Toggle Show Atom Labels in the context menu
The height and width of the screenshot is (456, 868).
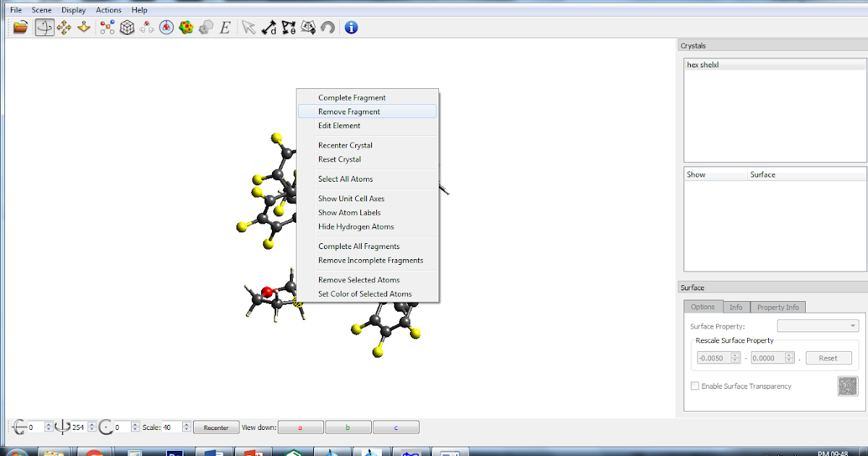[x=349, y=212]
